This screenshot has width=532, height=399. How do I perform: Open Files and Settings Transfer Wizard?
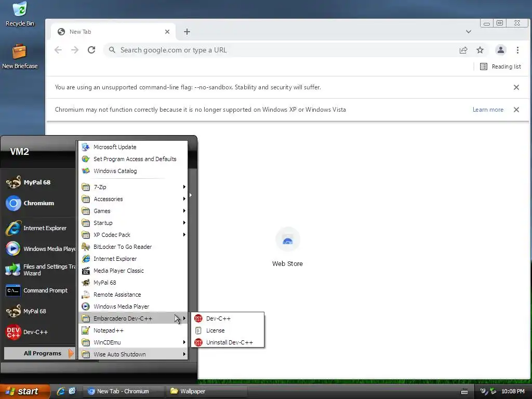tap(39, 270)
